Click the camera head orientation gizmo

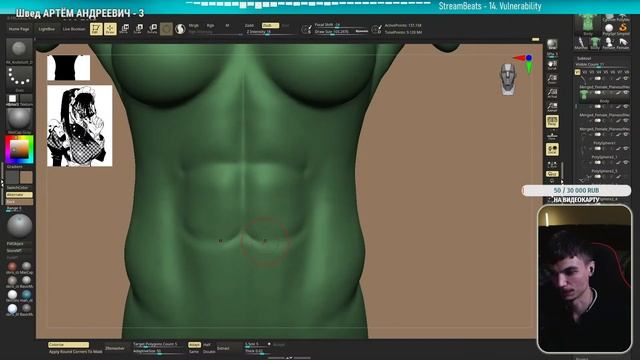[x=508, y=79]
